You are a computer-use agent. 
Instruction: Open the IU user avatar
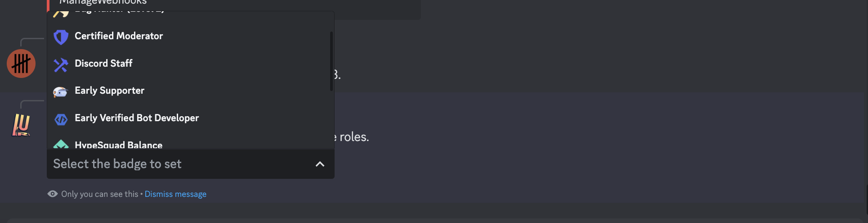coord(21,125)
